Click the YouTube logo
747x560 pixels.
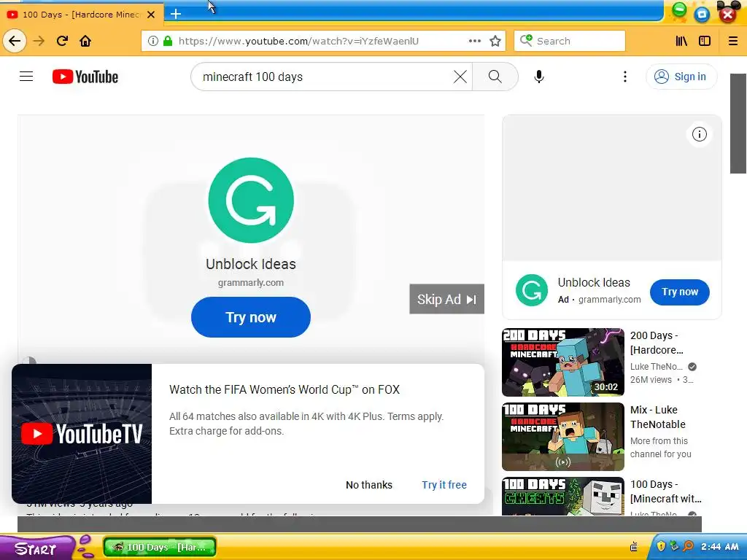pyautogui.click(x=85, y=77)
